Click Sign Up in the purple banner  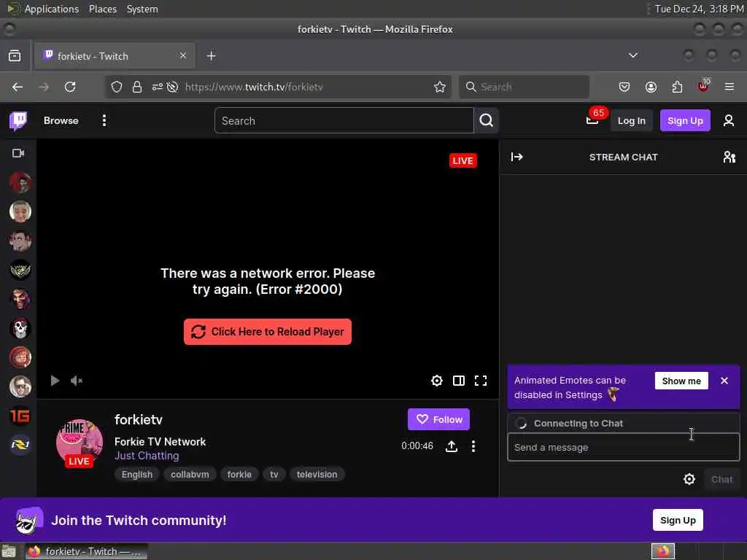point(678,520)
